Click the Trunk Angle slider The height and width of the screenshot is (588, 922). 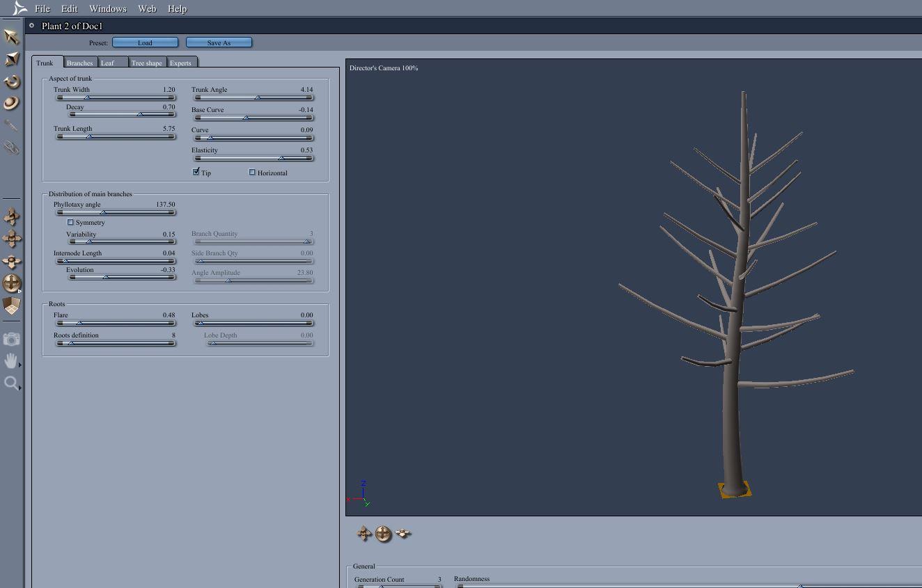coord(253,97)
